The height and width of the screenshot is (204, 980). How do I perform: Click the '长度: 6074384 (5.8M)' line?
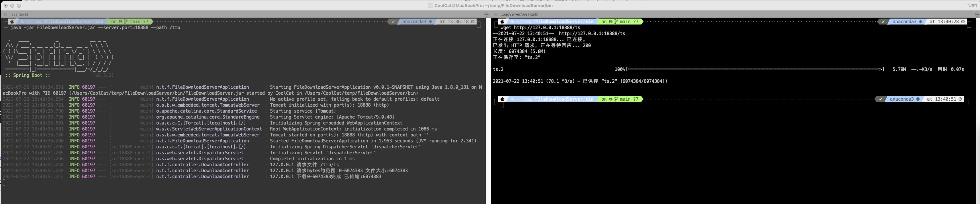pos(519,51)
